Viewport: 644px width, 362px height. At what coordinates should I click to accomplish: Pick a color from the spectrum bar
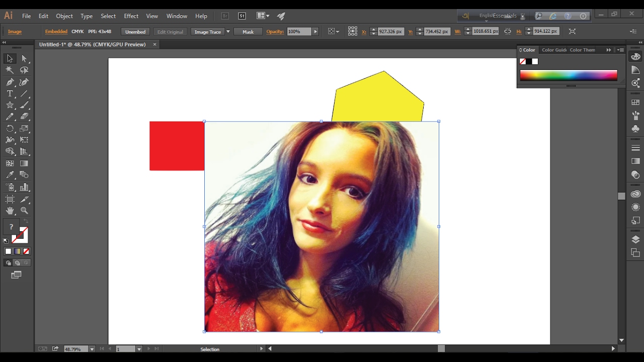pos(569,75)
